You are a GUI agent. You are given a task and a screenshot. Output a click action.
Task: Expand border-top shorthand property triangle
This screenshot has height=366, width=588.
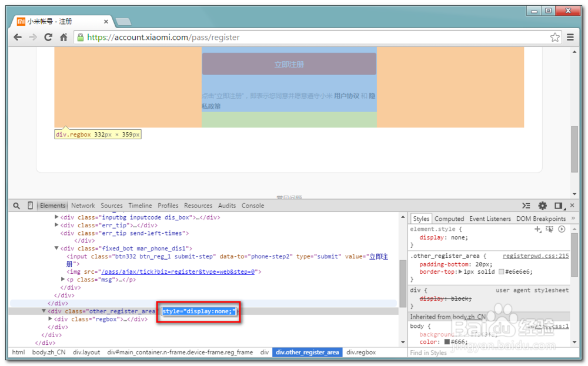[460, 271]
